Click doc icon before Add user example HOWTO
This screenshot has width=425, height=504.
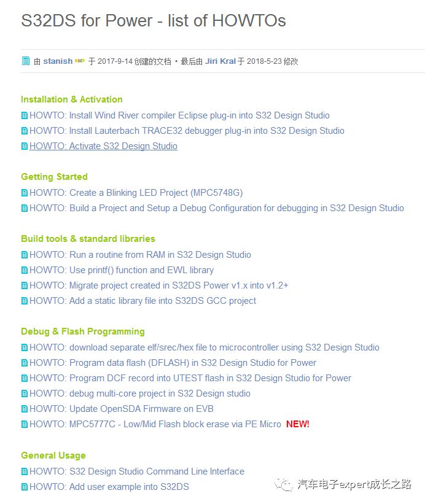pyautogui.click(x=25, y=487)
